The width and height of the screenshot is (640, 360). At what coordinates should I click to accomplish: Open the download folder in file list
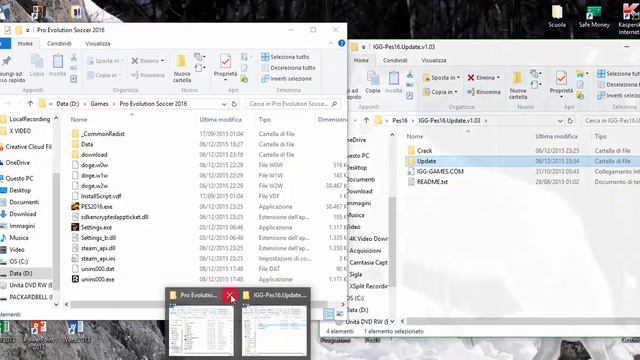94,155
